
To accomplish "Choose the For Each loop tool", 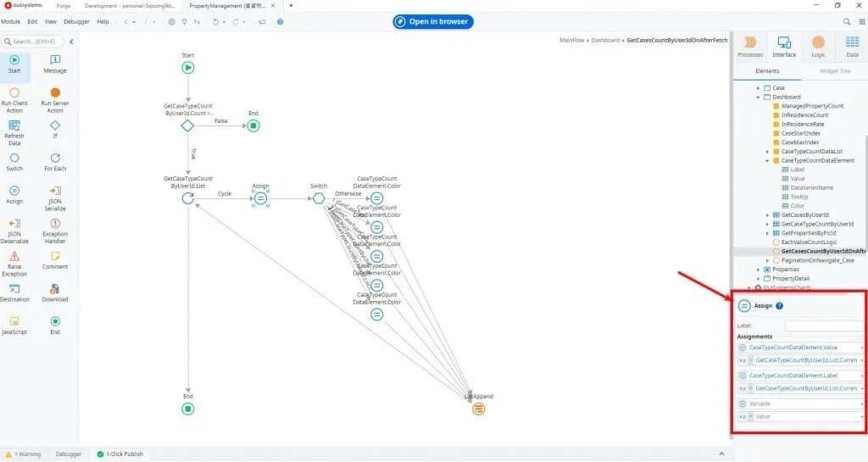I will click(55, 162).
